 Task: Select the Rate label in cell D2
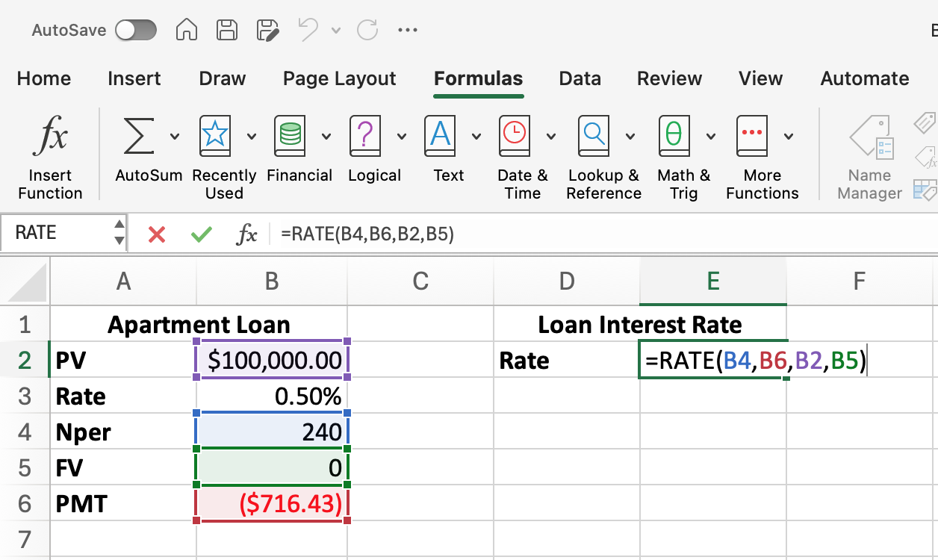coord(567,361)
